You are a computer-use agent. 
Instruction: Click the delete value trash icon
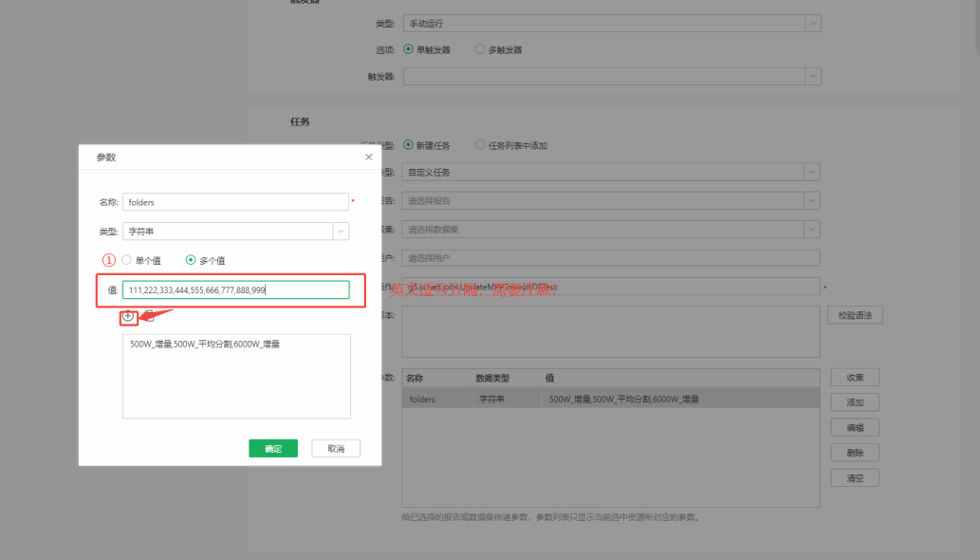coord(149,317)
